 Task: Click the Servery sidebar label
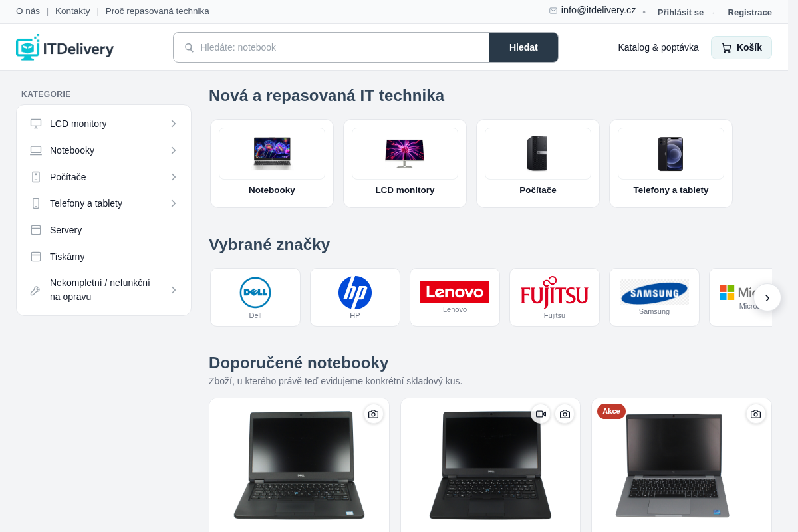(66, 230)
